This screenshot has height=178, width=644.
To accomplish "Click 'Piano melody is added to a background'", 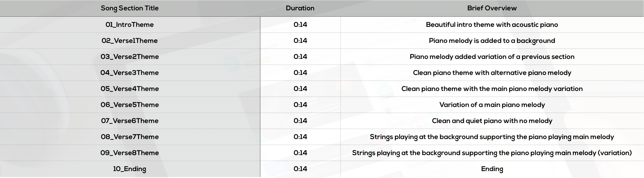I will pyautogui.click(x=492, y=41).
